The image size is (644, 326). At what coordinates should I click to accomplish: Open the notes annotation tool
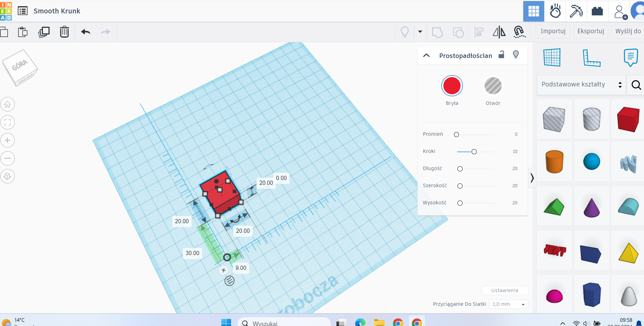point(631,57)
